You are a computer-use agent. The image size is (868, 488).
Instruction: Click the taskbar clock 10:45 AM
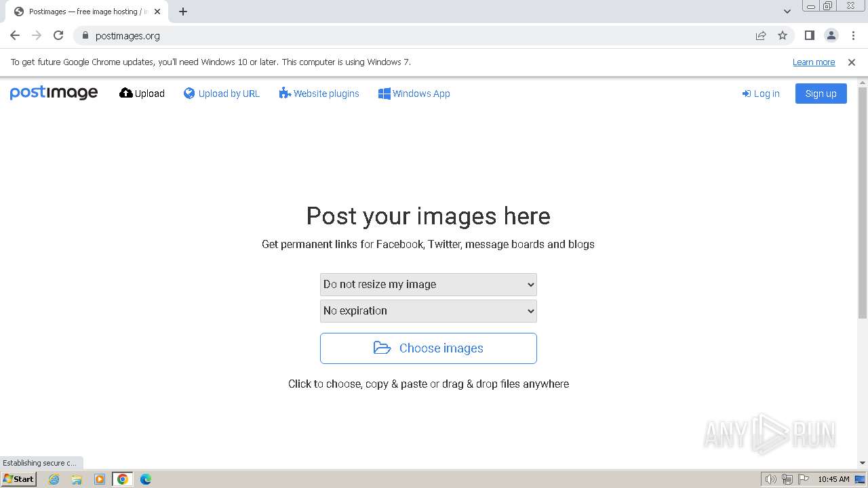tap(833, 479)
